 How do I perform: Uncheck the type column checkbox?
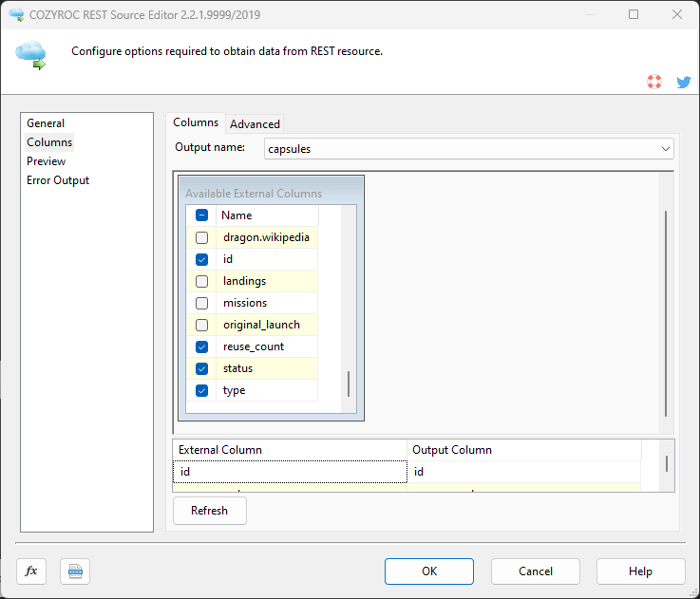pos(201,390)
